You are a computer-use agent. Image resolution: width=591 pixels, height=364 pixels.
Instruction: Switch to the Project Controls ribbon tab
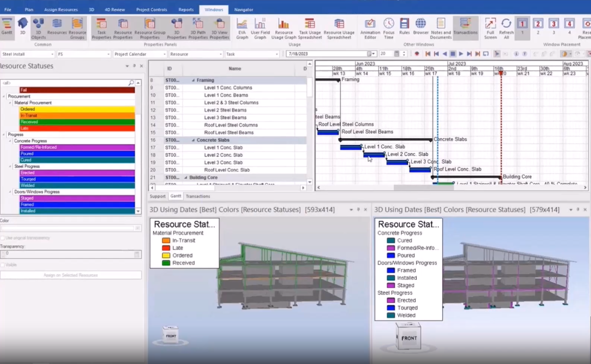[151, 10]
